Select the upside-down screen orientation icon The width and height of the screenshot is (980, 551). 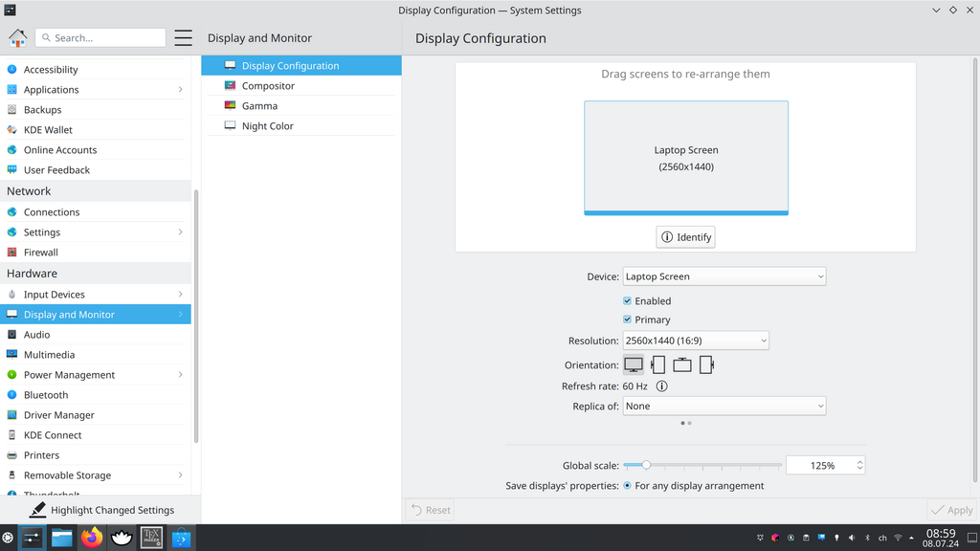click(x=681, y=364)
